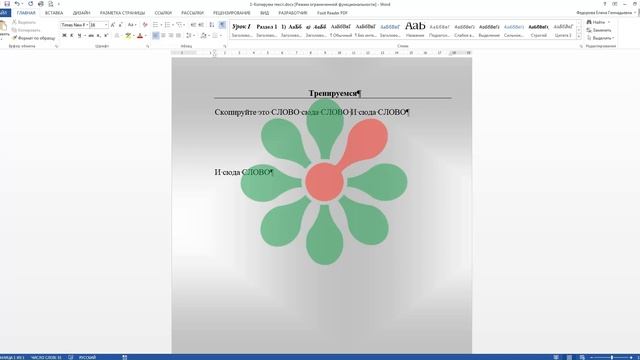Open the font name dropdown Times New Roman
This screenshot has height=360, width=640.
click(87, 25)
